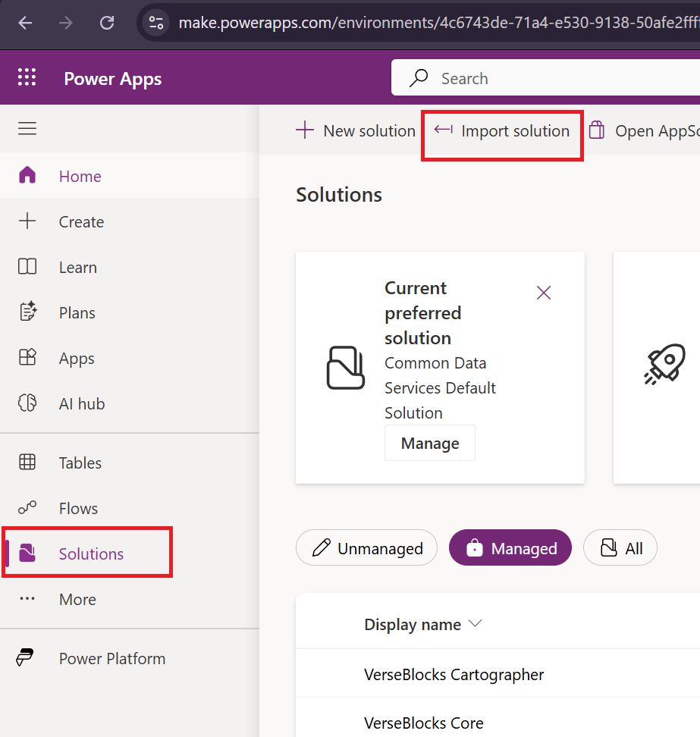
Task: Click the More ellipsis icon
Action: click(27, 599)
